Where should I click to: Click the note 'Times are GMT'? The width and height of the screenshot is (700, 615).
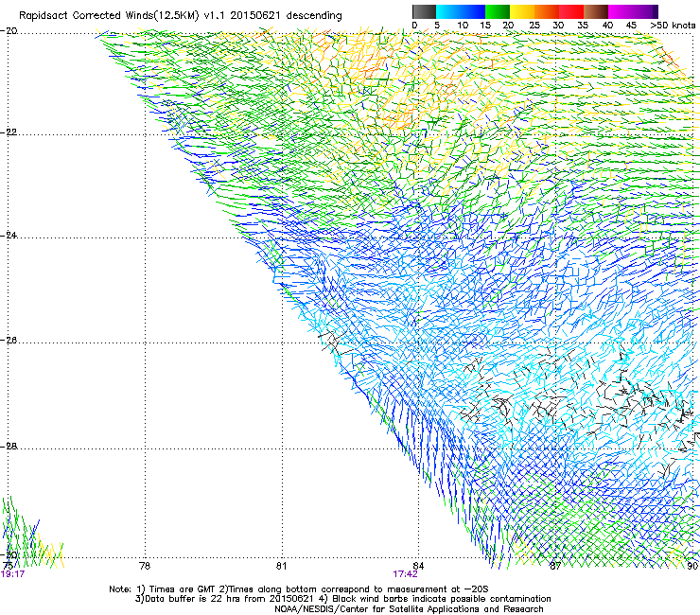(183, 589)
